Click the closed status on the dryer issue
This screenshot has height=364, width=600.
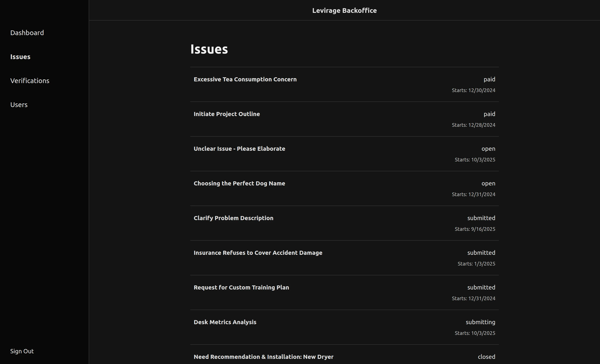click(x=486, y=357)
